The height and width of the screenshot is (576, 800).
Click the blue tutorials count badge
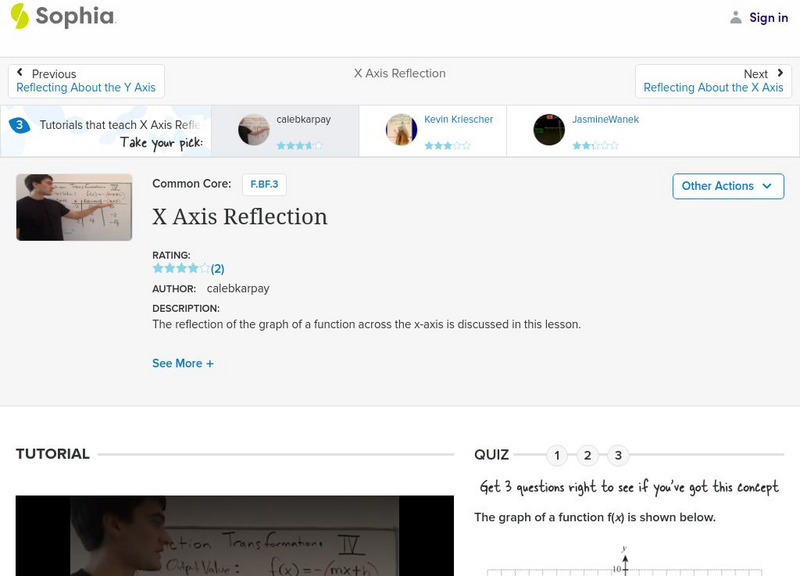pos(19,125)
